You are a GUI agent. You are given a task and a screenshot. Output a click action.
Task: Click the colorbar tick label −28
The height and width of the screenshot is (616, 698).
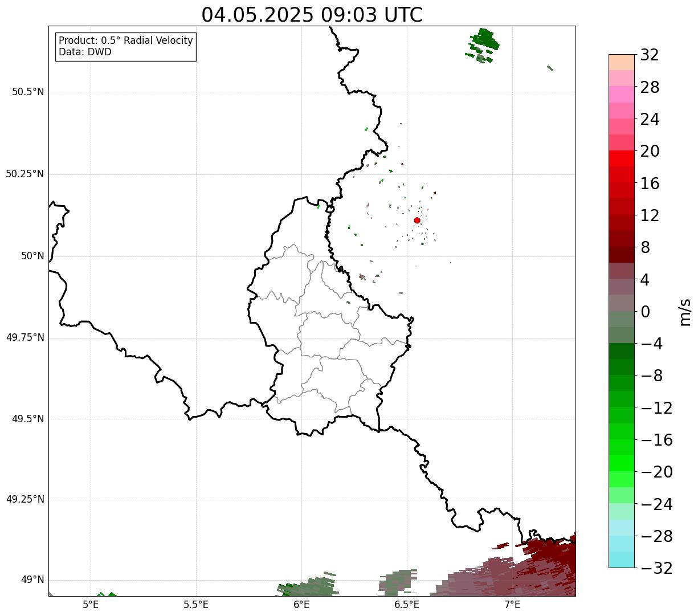tap(656, 536)
